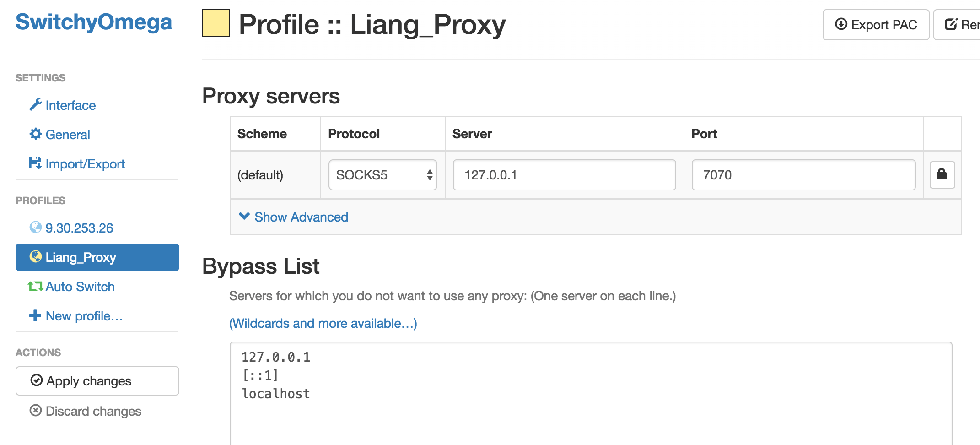Screen dimensions: 980x445
Task: Click the checkmark icon on Apply changes
Action: [x=36, y=380]
